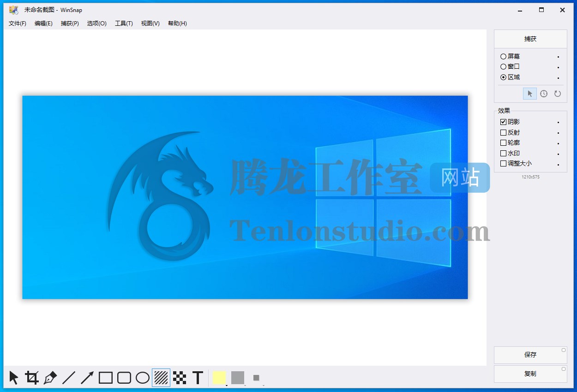This screenshot has height=392, width=577.
Task: Select the Crop tool
Action: (32, 378)
